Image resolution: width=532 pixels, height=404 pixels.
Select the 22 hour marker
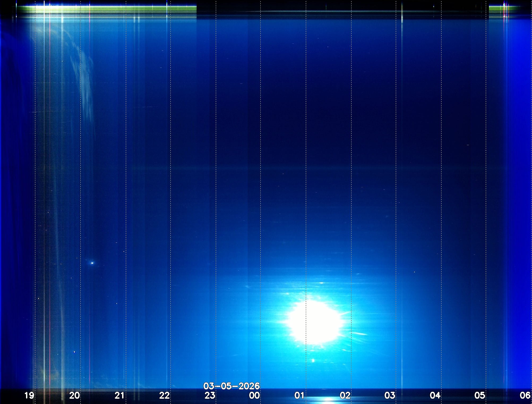164,395
